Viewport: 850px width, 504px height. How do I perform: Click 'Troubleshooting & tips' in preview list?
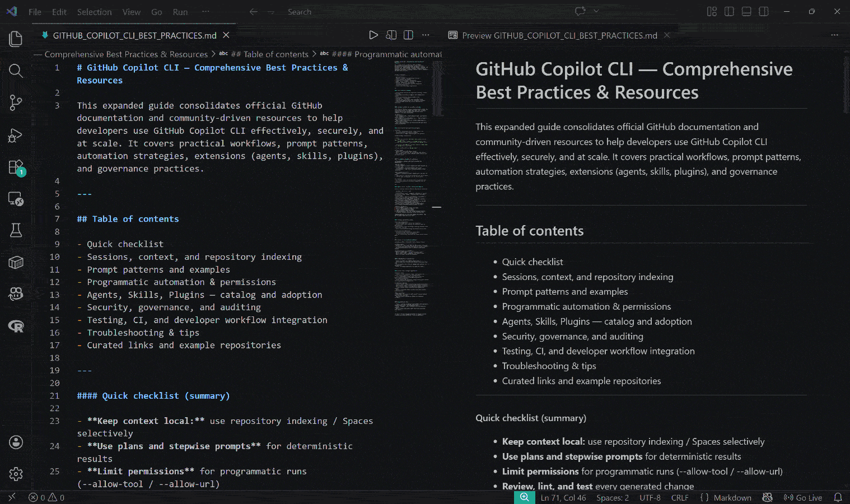click(x=549, y=366)
